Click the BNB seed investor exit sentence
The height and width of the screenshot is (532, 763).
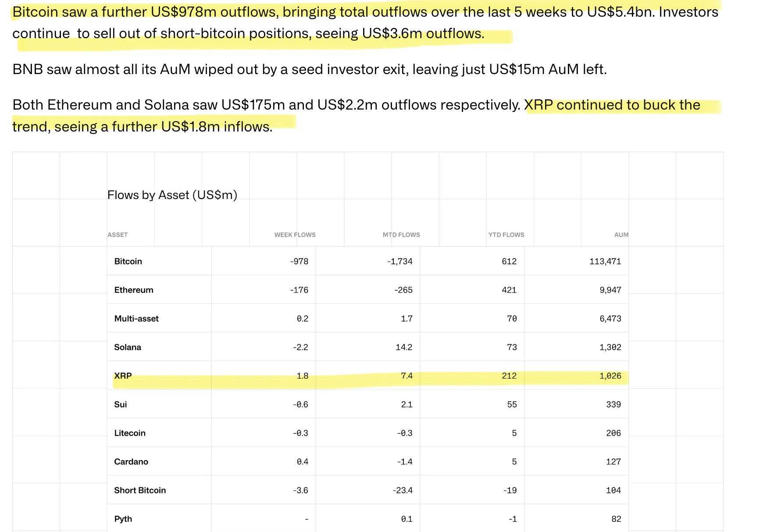310,69
